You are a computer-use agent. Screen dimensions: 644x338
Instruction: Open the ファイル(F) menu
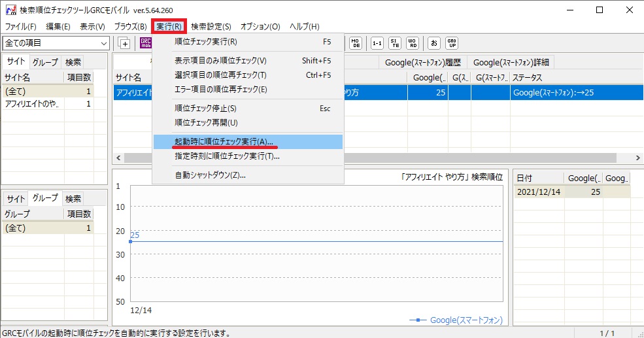(x=20, y=26)
